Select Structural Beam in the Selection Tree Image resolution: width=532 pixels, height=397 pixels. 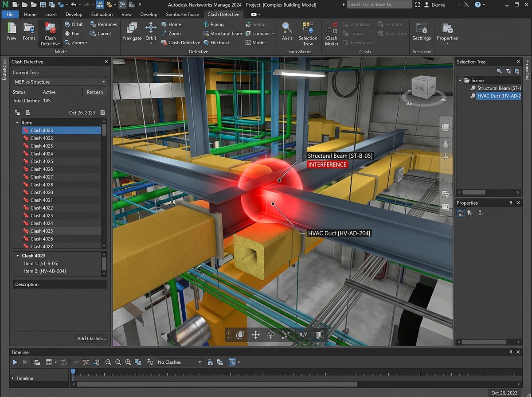[495, 88]
